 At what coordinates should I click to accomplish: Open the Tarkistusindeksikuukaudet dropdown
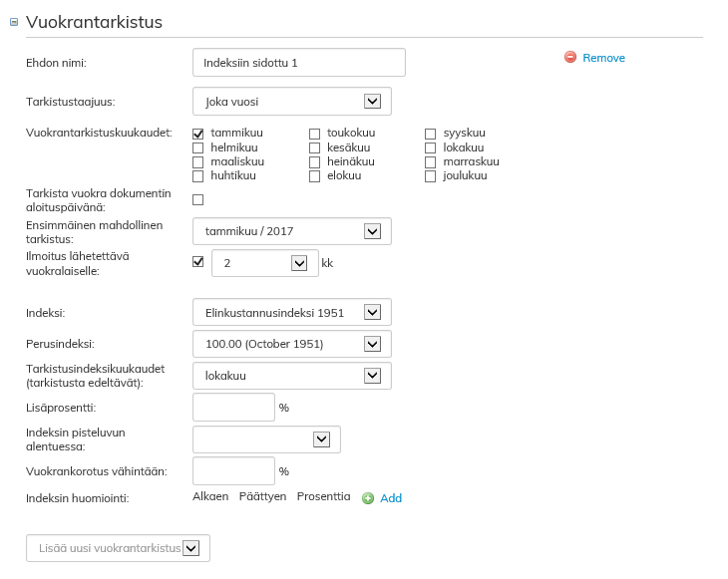pyautogui.click(x=372, y=376)
